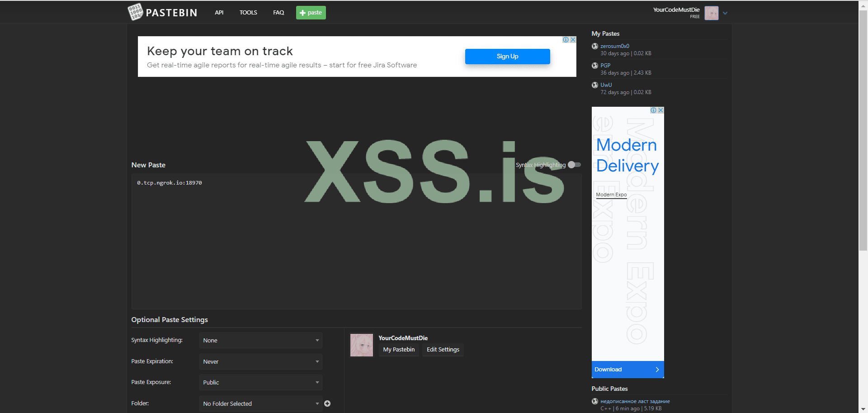Close the Modern Delivery sidebar ad
The width and height of the screenshot is (868, 413).
pyautogui.click(x=660, y=110)
